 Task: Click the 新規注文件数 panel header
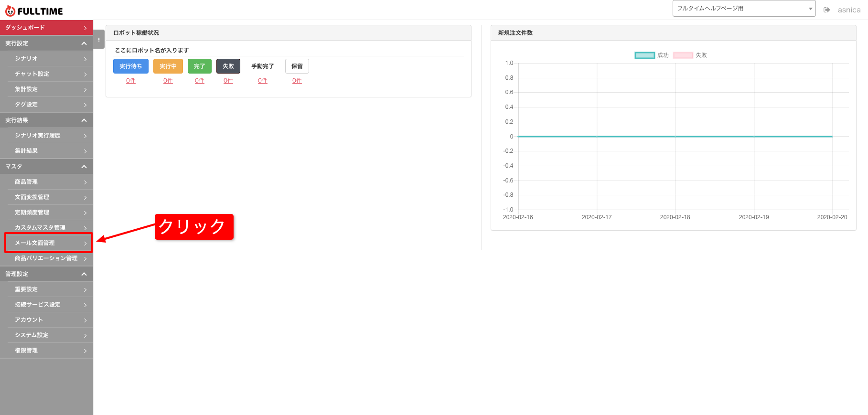[674, 33]
